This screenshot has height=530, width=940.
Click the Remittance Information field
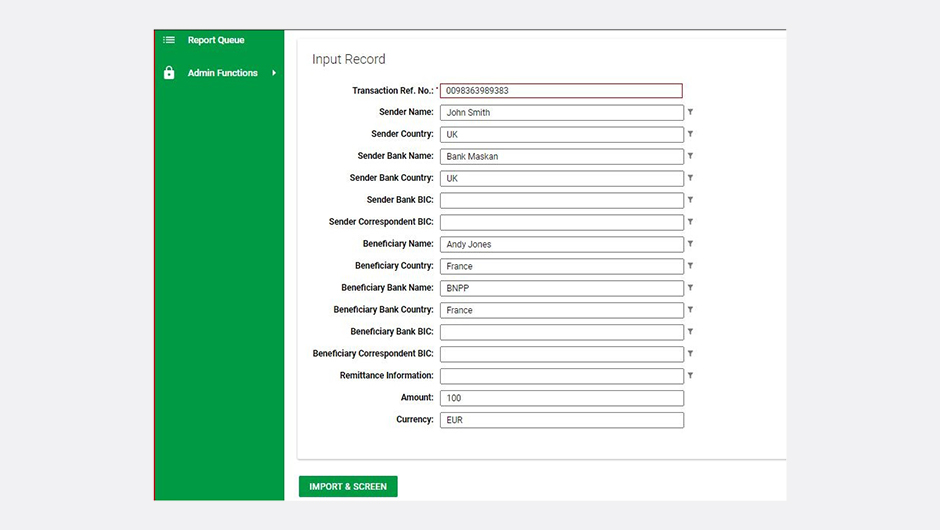[x=562, y=376]
